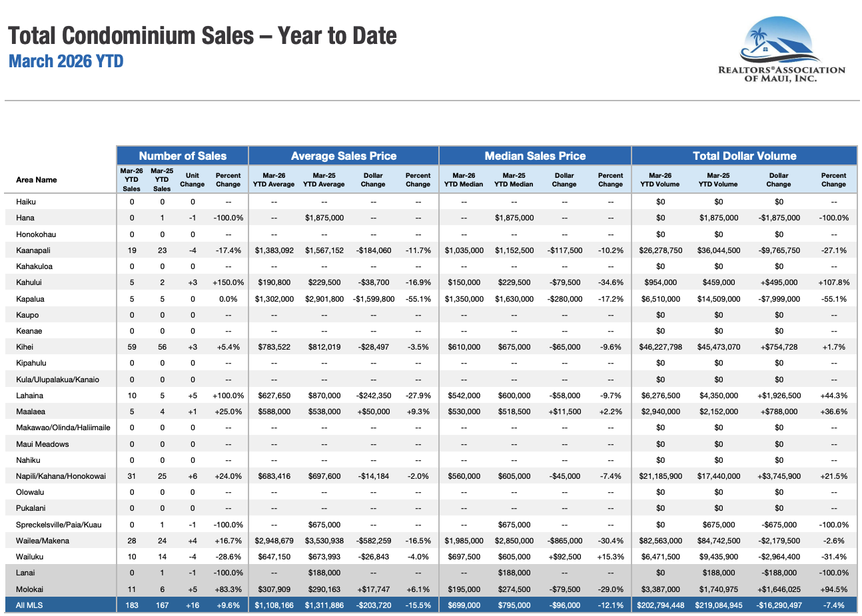Viewport: 862px width, 616px height.
Task: Select Wailea/Makena Mar-25 median $2,850,000
Action: pyautogui.click(x=514, y=541)
